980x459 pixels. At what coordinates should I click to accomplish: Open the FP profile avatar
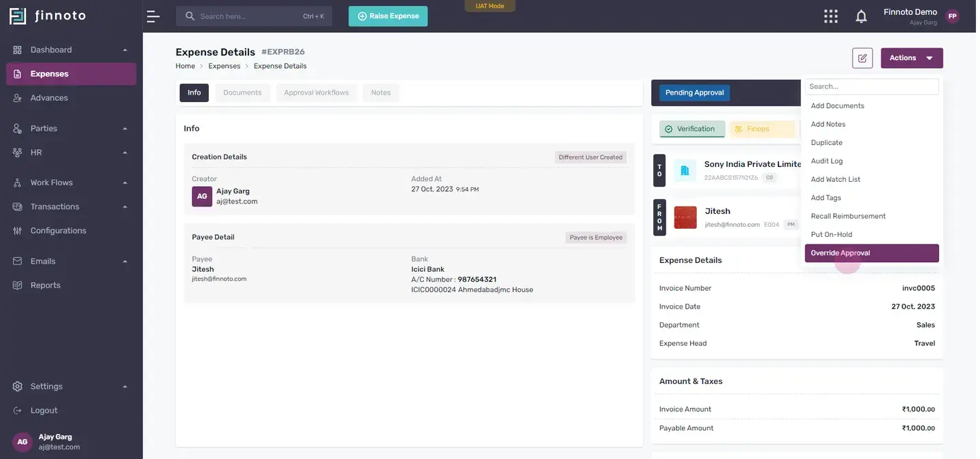click(952, 16)
